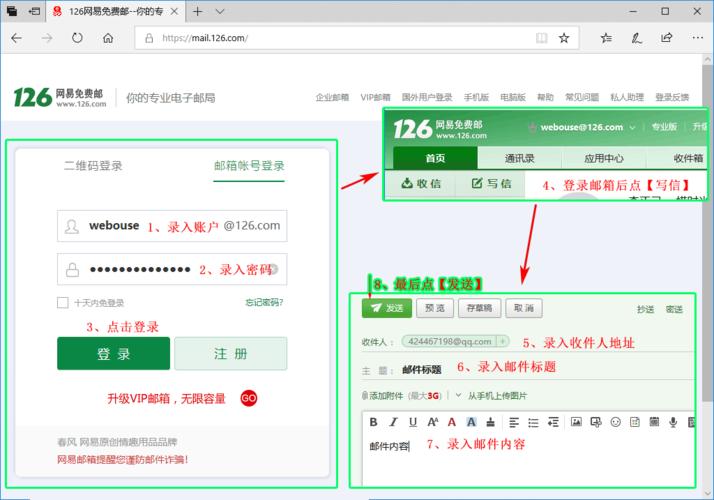Close the 126网易免费邮 tab

coord(174,11)
